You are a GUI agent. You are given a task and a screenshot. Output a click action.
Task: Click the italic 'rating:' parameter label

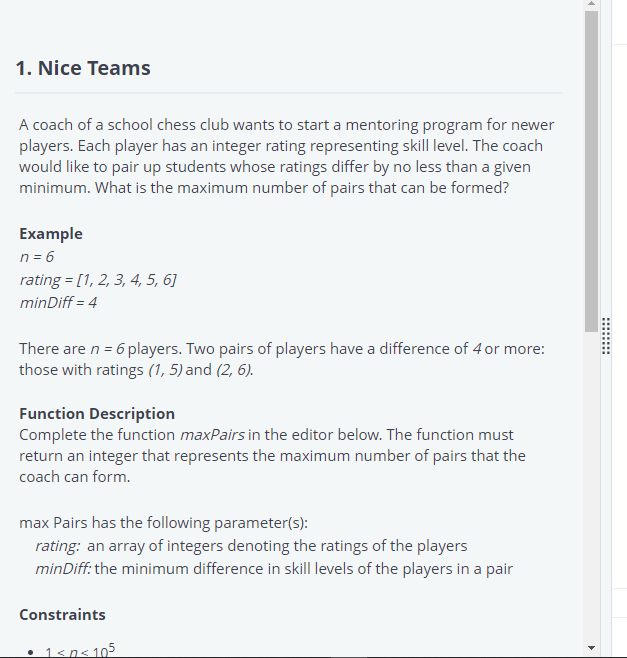(57, 546)
